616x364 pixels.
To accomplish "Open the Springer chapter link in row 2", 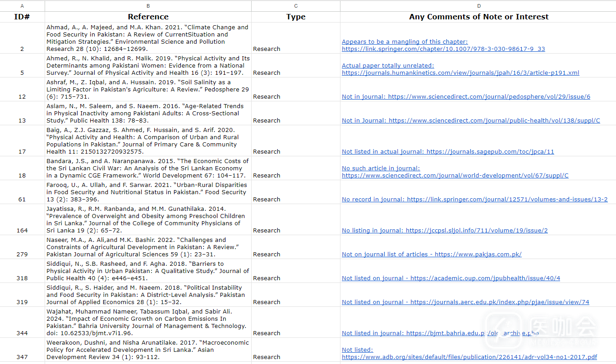I will [443, 49].
